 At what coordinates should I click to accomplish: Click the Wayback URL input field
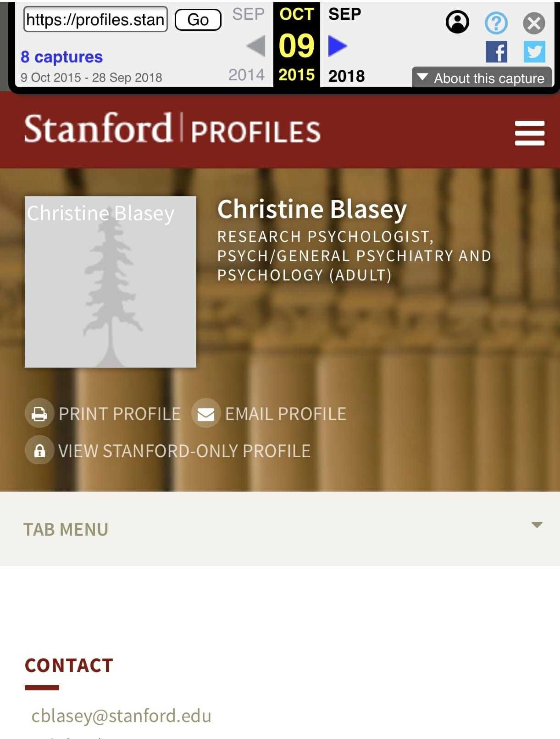[95, 19]
